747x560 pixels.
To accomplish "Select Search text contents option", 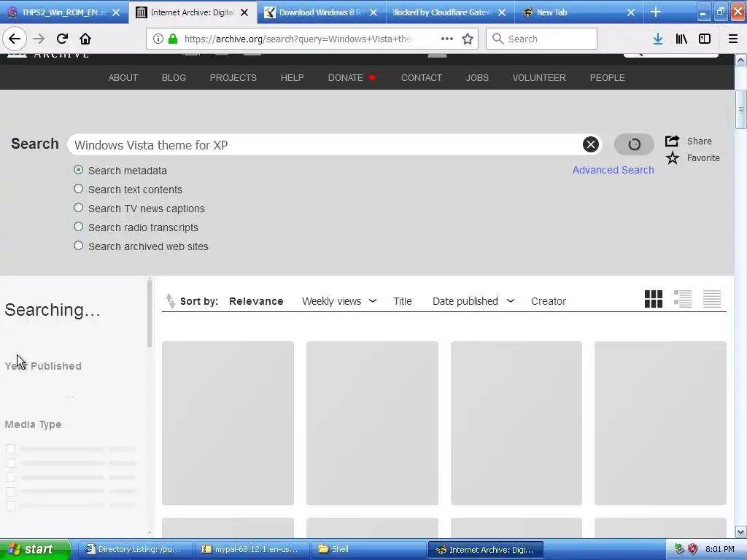I will pos(79,189).
